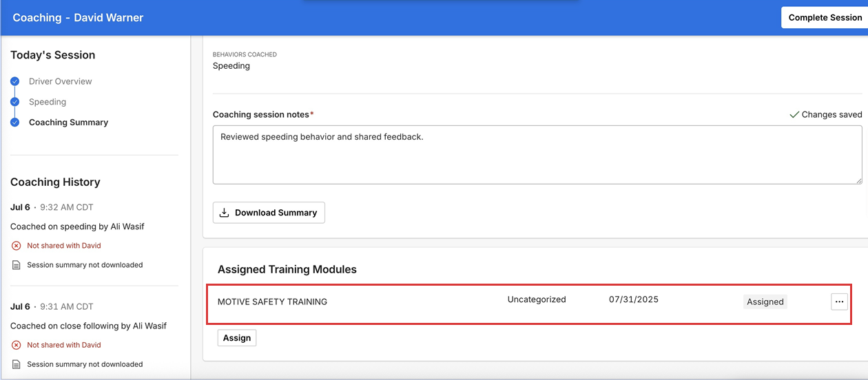Click the document icon under the 9:32 AM session

(17, 265)
